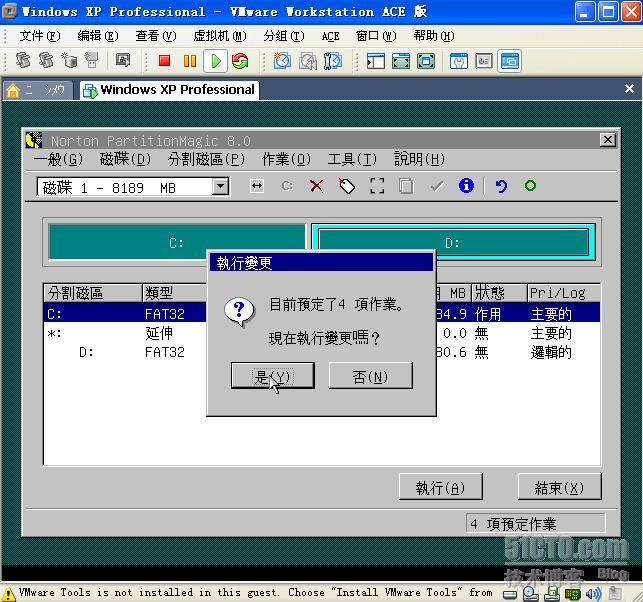Click the PartitionMagic resize/move partition icon

tap(257, 186)
